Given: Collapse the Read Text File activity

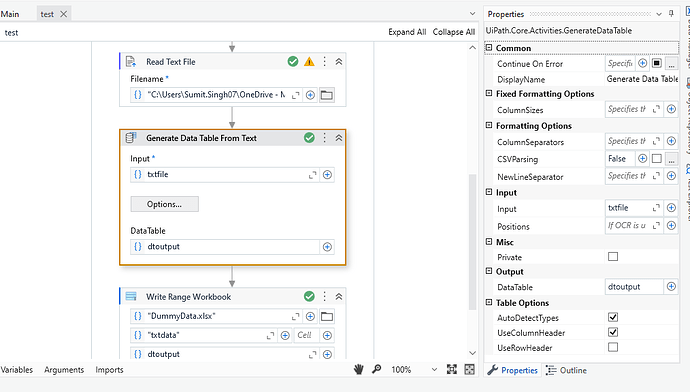Looking at the screenshot, I should click(x=339, y=62).
